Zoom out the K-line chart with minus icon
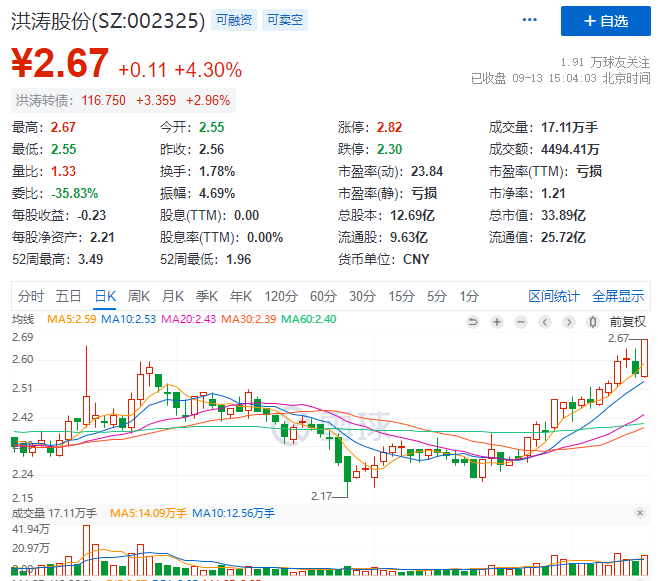 click(521, 322)
